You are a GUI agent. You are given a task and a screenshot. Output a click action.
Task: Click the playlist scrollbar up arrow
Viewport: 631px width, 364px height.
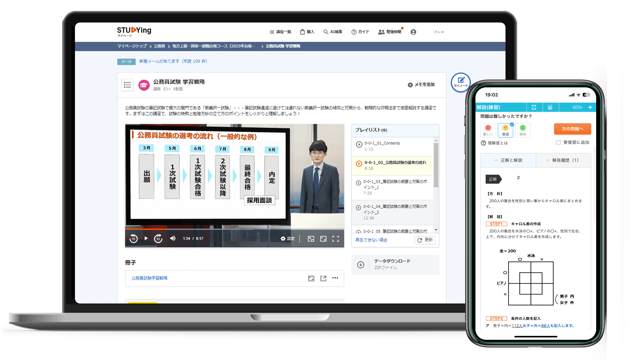(x=436, y=140)
